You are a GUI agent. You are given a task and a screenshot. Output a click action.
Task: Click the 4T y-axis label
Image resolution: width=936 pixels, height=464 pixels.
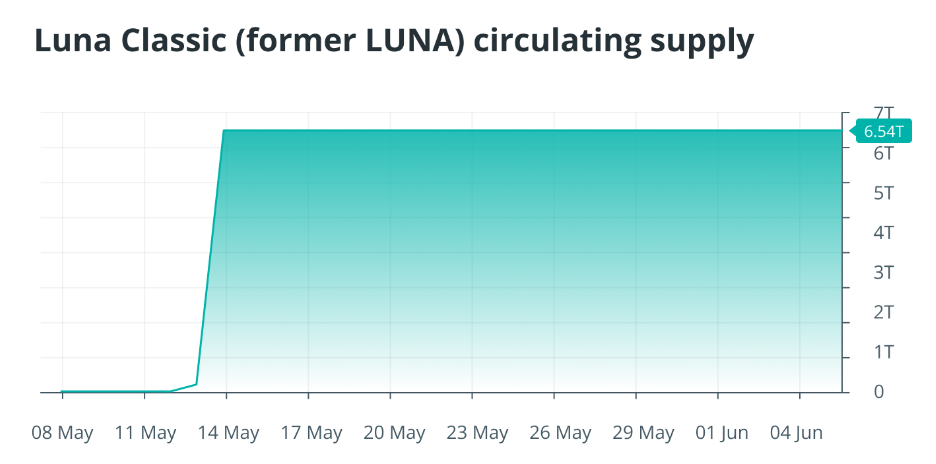coord(884,232)
